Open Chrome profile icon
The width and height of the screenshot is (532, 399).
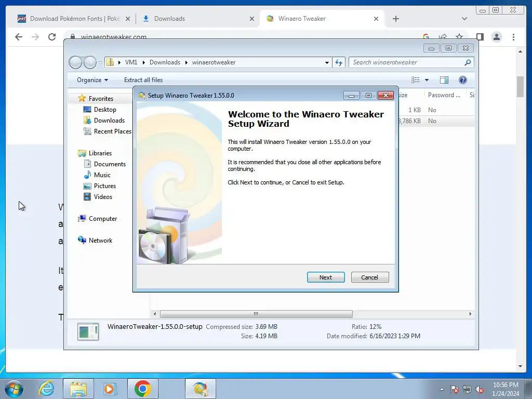(x=497, y=37)
